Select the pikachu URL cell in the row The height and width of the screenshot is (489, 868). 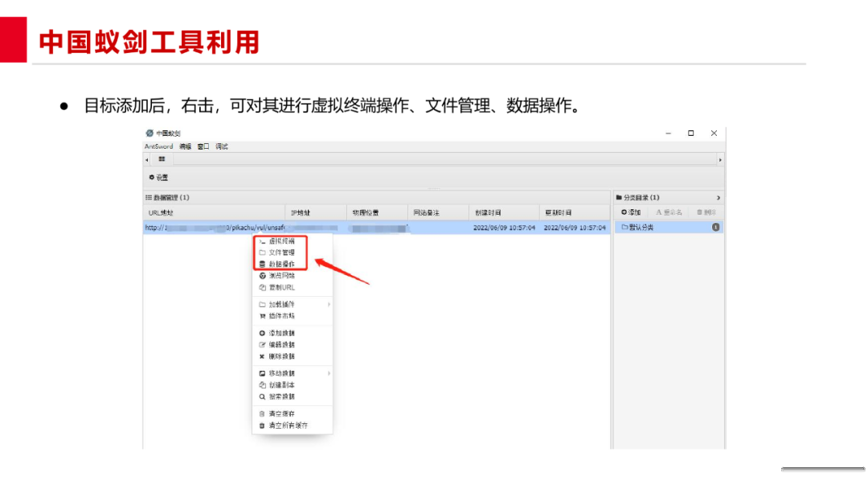point(215,228)
